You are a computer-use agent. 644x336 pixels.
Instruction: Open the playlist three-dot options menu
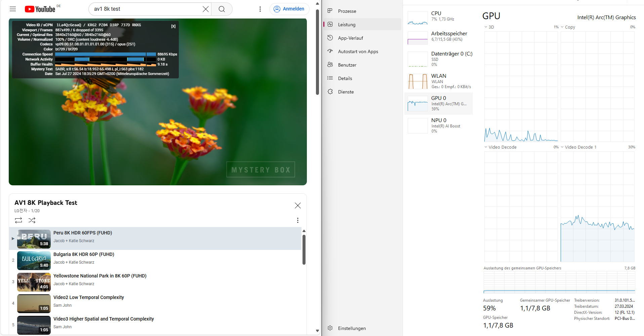[297, 220]
